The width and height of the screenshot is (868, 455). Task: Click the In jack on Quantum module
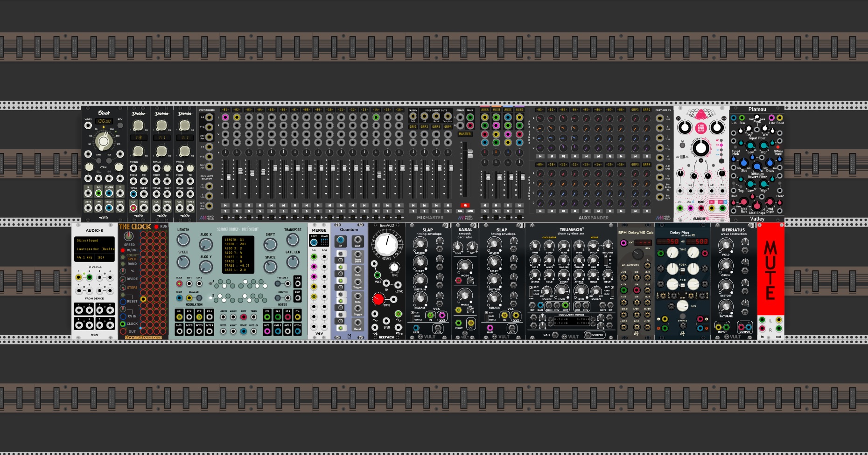(341, 240)
